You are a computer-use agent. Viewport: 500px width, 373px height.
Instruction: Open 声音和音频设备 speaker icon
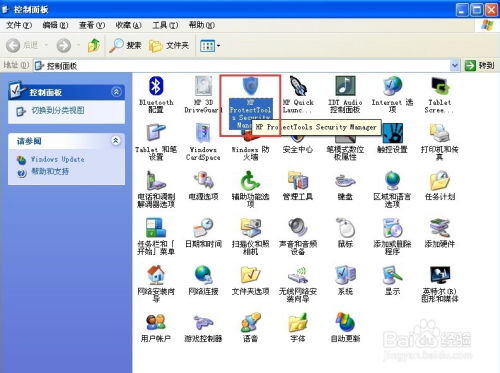(298, 228)
